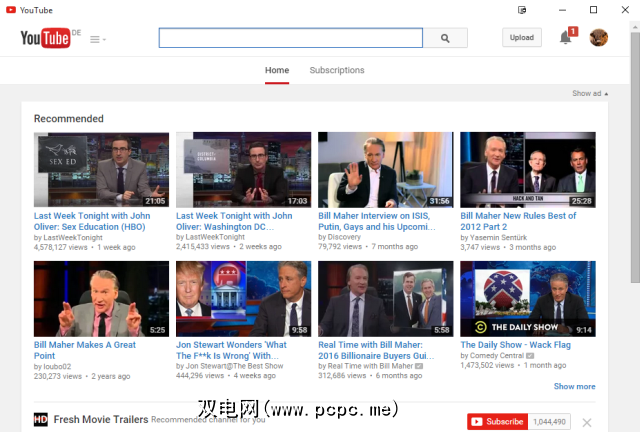Open the account avatar menu
The height and width of the screenshot is (432, 640).
coord(598,38)
